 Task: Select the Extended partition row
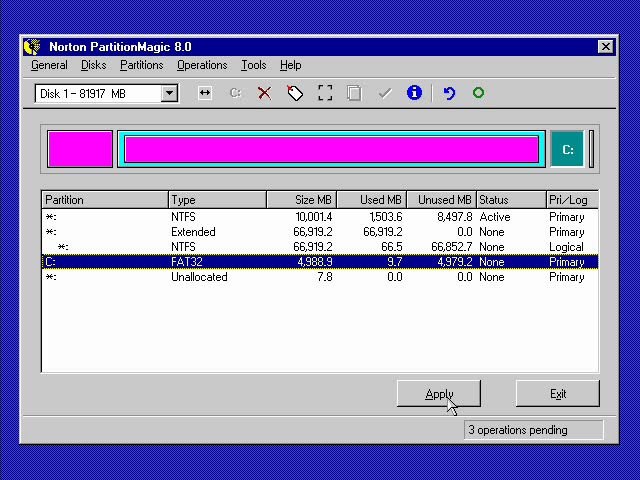[320, 232]
